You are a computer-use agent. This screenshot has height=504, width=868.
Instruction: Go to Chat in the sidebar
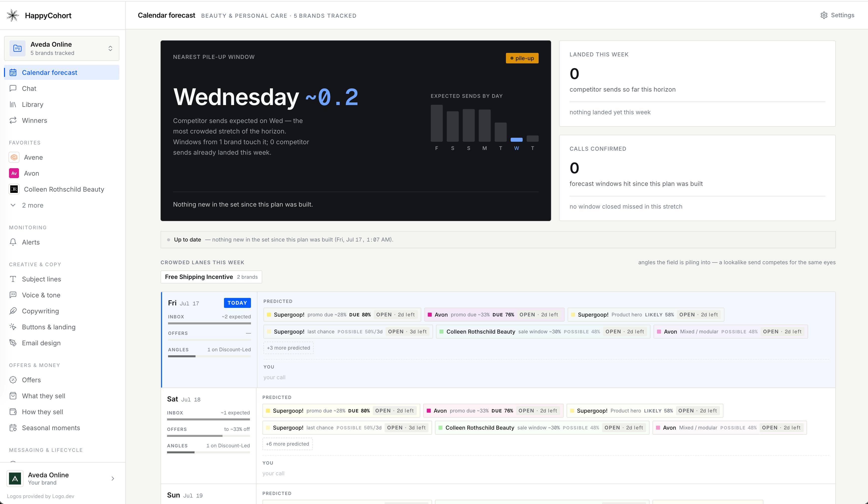tap(62, 89)
